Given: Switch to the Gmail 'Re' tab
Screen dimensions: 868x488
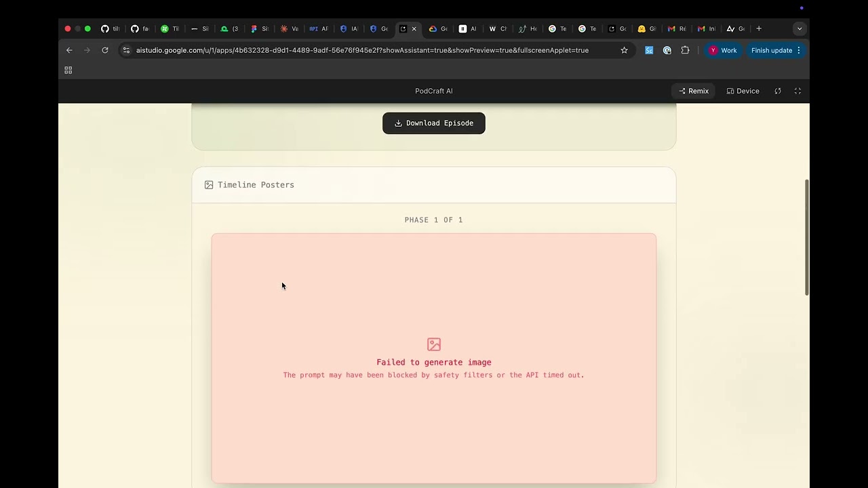Looking at the screenshot, I should click(677, 28).
